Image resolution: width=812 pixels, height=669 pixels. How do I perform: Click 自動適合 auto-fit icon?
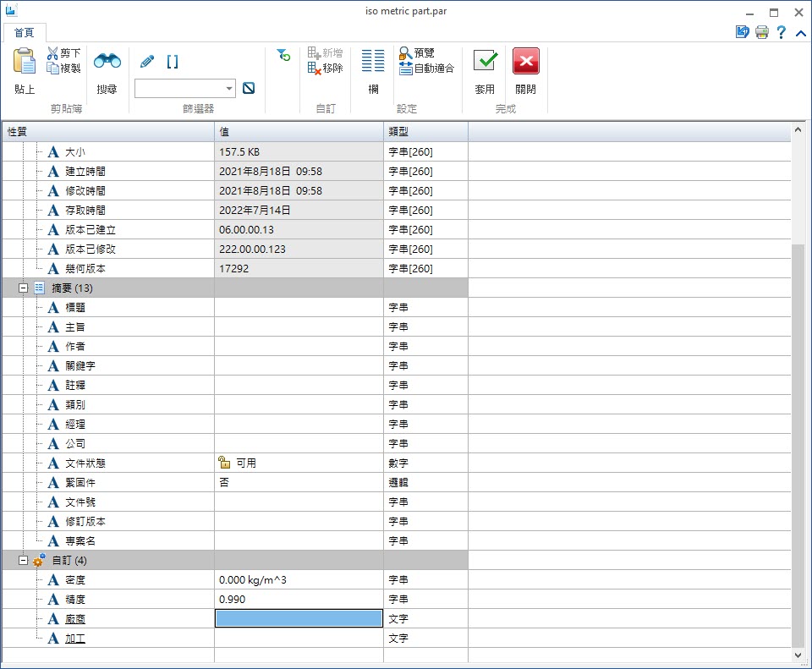coord(405,69)
